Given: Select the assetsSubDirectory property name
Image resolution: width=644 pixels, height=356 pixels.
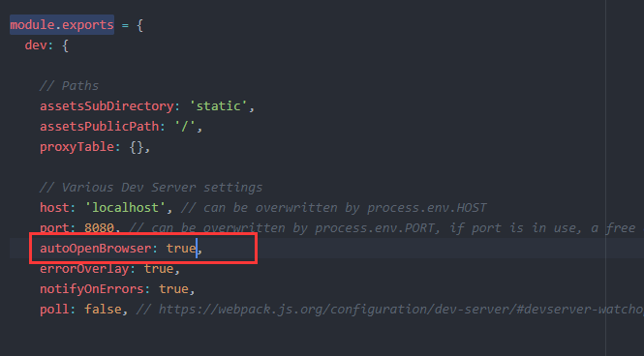Looking at the screenshot, I should (x=107, y=105).
